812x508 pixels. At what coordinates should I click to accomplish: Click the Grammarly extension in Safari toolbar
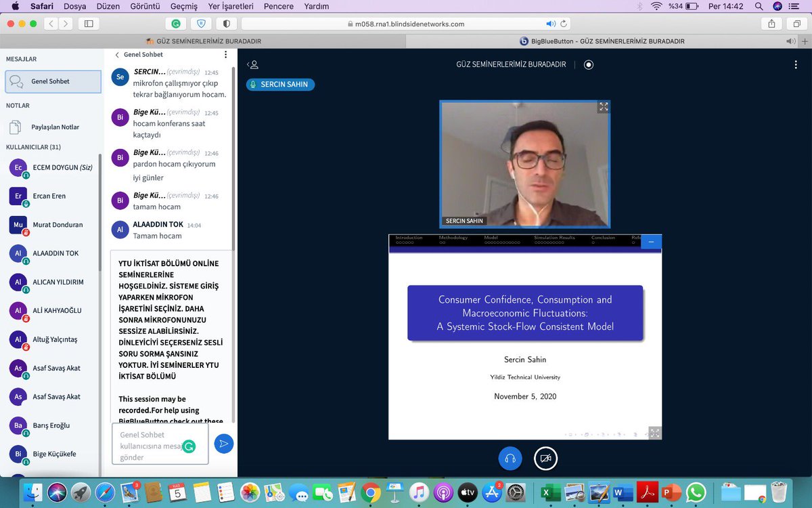click(176, 23)
